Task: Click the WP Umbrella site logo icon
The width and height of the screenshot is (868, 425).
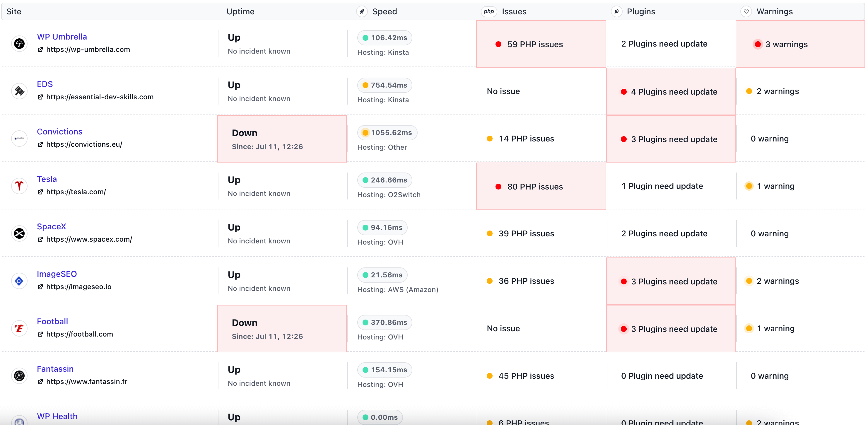Action: 19,43
